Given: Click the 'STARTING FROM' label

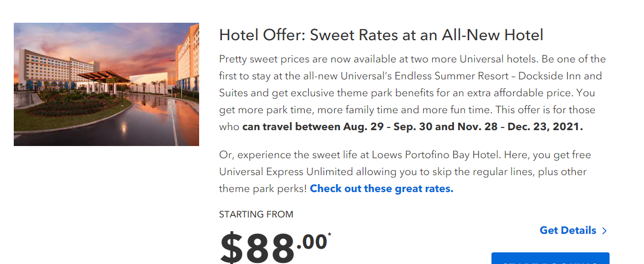Looking at the screenshot, I should pos(256,214).
